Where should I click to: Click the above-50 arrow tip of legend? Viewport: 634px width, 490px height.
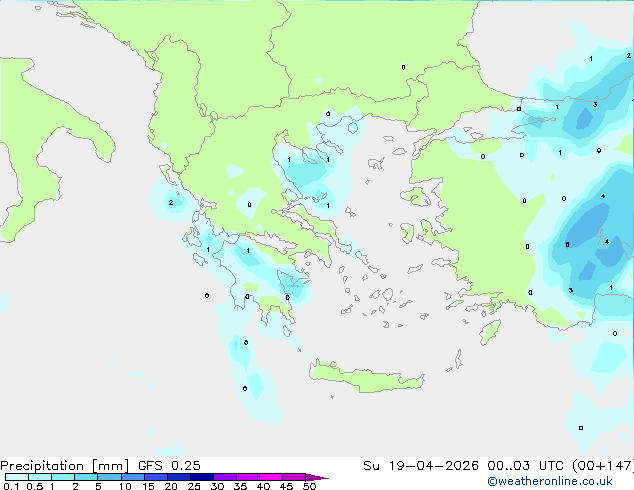click(317, 477)
